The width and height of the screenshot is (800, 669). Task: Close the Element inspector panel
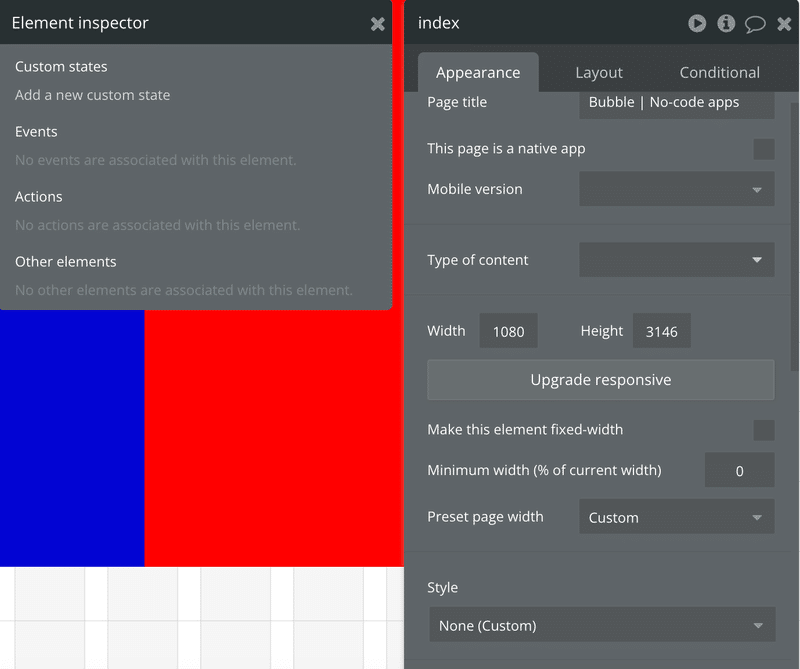tap(378, 24)
